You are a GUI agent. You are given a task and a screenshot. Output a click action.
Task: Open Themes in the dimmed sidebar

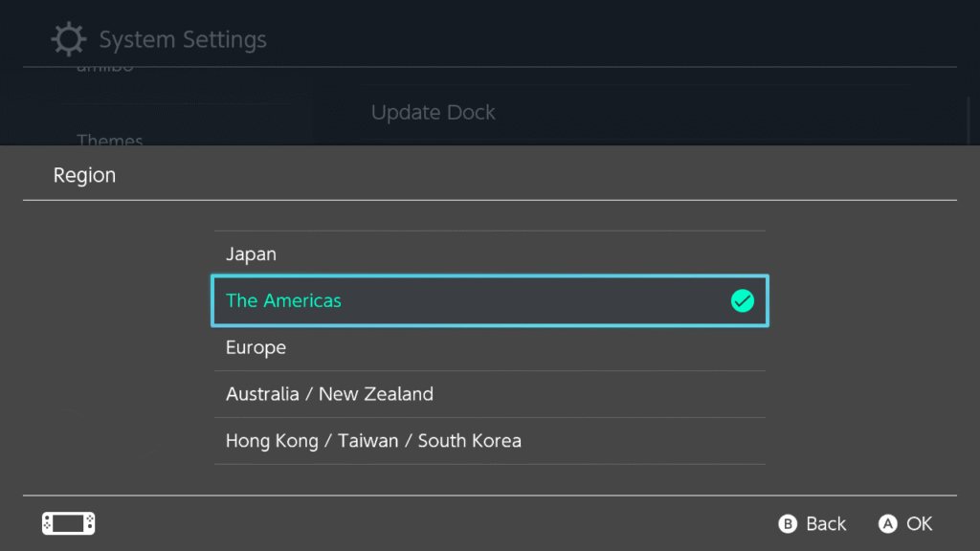pyautogui.click(x=110, y=139)
